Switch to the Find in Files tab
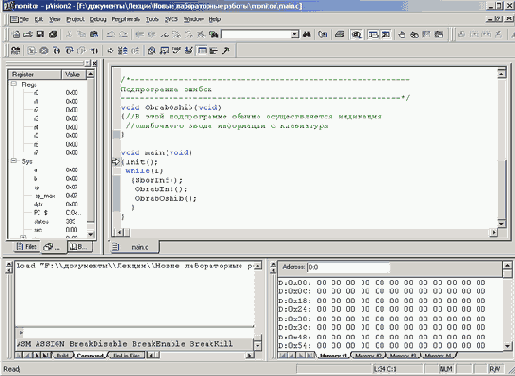Image resolution: width=515 pixels, height=376 pixels. pos(126,356)
